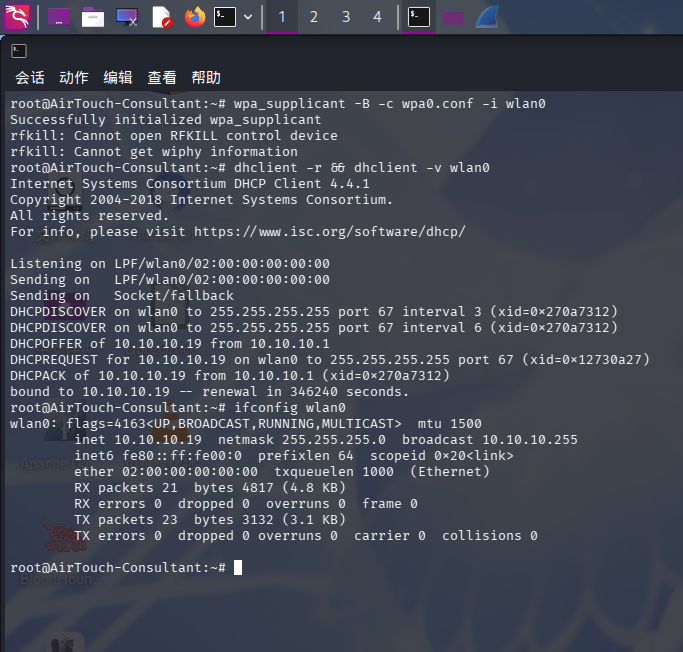Click the terminal window tab icon
This screenshot has width=683, height=652.
pos(19,51)
